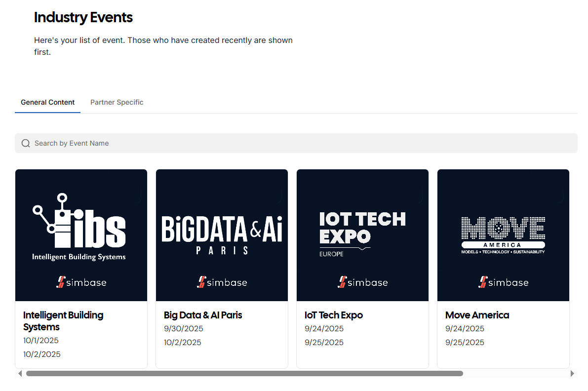Open the Big Data & AI Paris thumbnail
588x391 pixels.
[222, 235]
